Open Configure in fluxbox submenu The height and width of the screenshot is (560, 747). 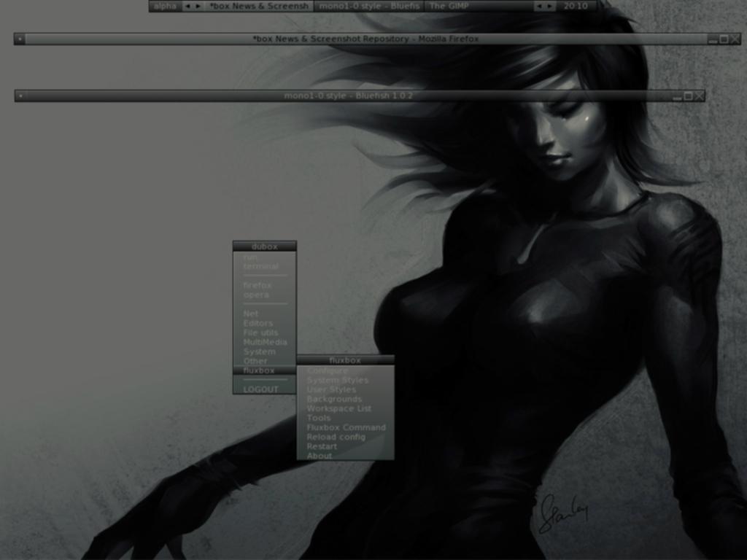[x=345, y=371]
